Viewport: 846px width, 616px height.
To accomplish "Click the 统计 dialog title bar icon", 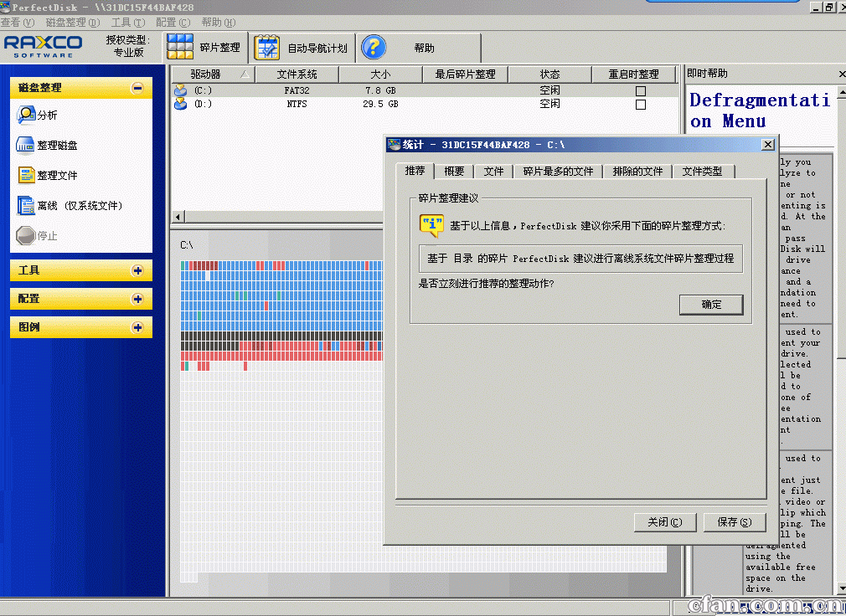I will (x=395, y=145).
